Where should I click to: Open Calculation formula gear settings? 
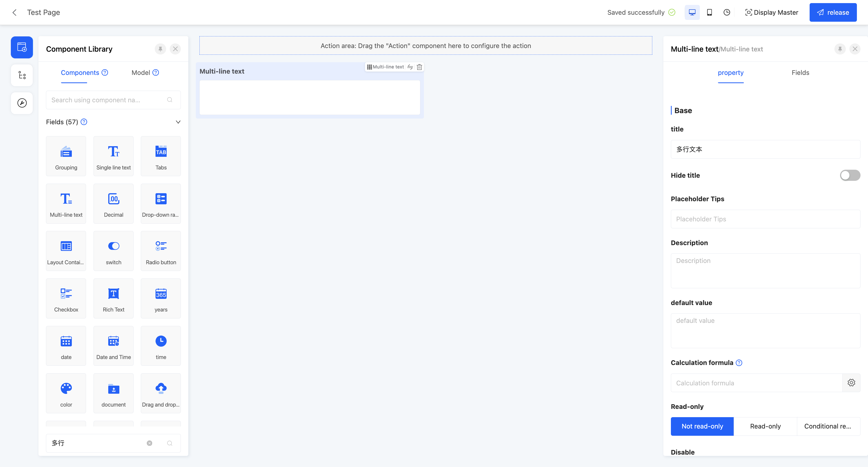pos(851,383)
